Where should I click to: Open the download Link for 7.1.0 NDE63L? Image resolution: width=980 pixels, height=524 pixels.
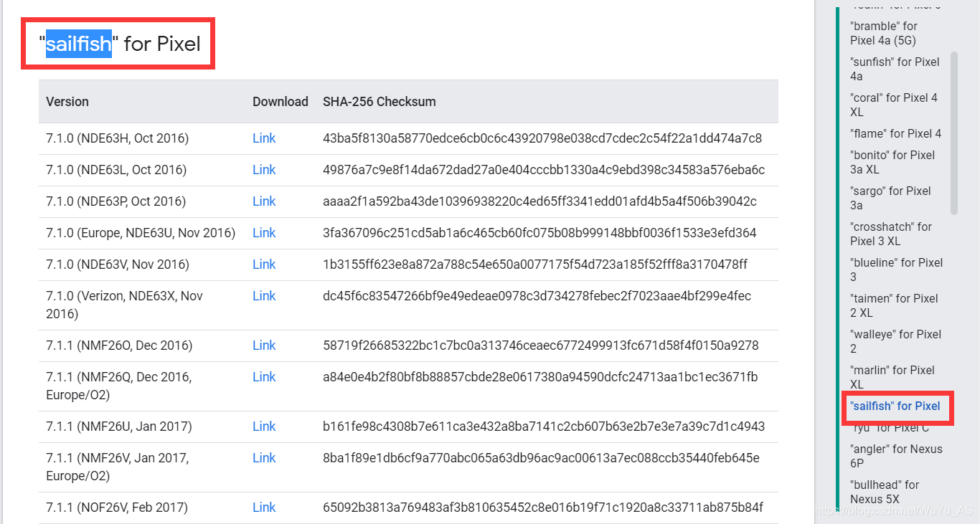point(264,170)
